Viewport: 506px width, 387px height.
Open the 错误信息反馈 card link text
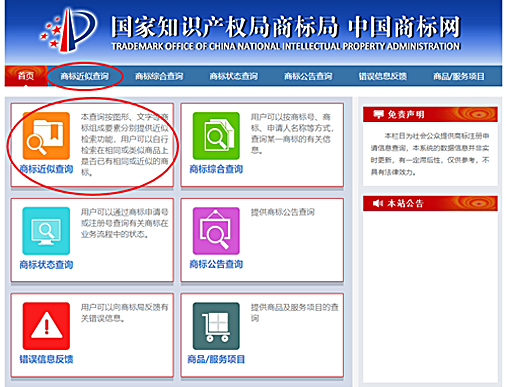coord(46,359)
